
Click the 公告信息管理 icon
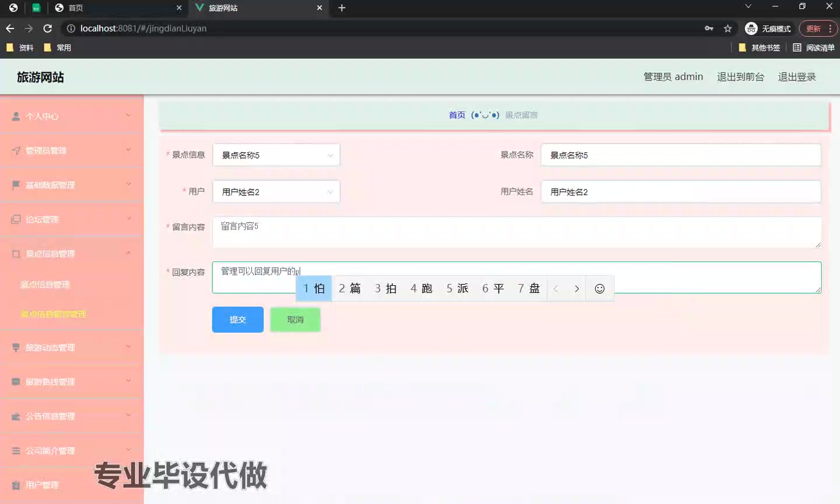(x=16, y=416)
